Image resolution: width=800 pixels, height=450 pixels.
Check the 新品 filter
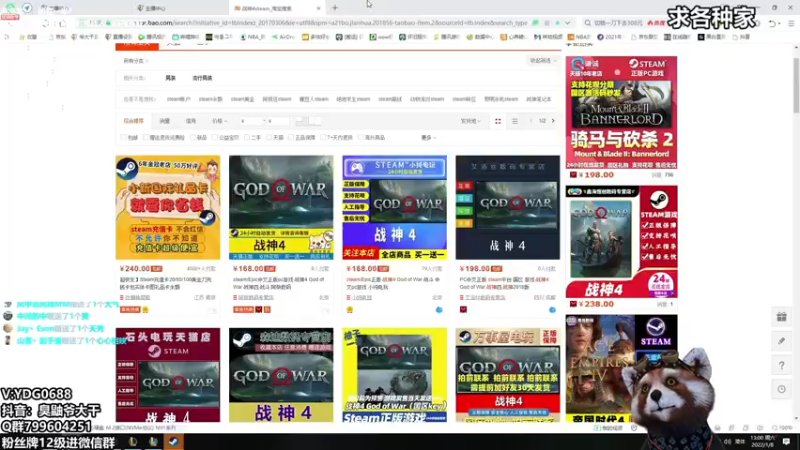(x=193, y=138)
